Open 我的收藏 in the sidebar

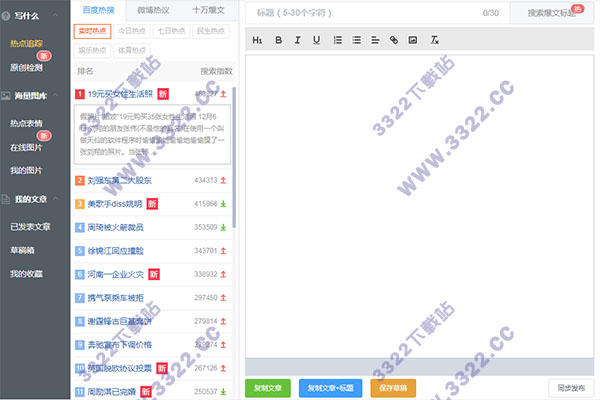[26, 274]
